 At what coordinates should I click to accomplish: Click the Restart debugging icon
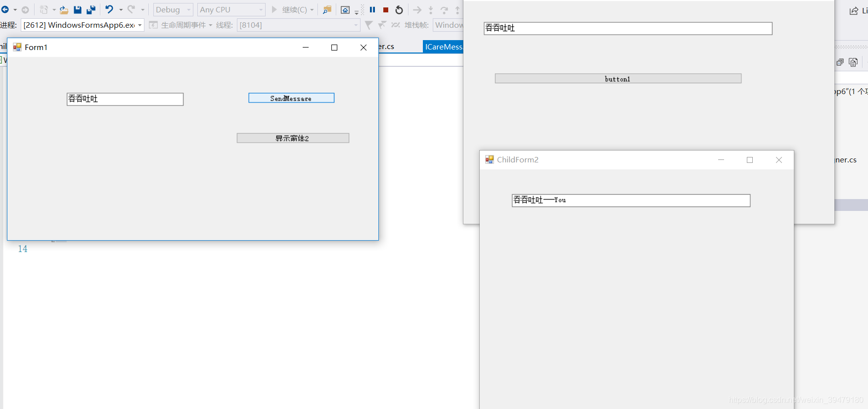399,10
